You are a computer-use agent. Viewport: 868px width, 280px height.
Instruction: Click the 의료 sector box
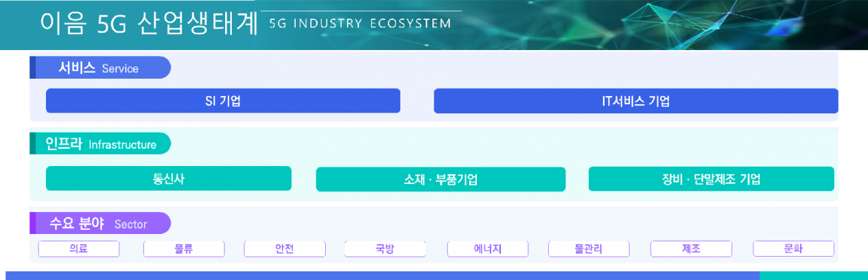pos(79,249)
